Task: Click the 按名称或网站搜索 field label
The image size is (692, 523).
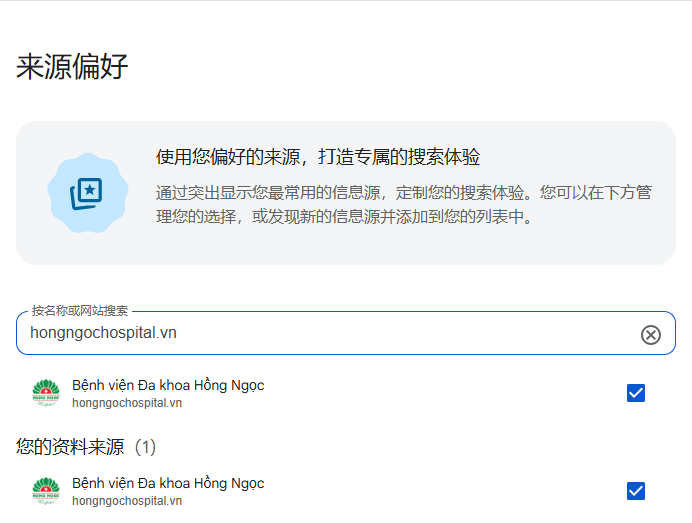Action: point(80,311)
